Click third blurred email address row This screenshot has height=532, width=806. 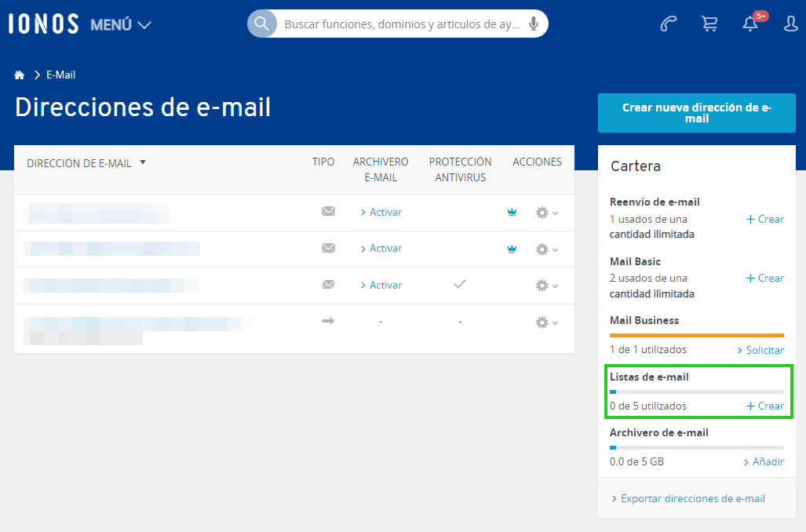pyautogui.click(x=110, y=286)
